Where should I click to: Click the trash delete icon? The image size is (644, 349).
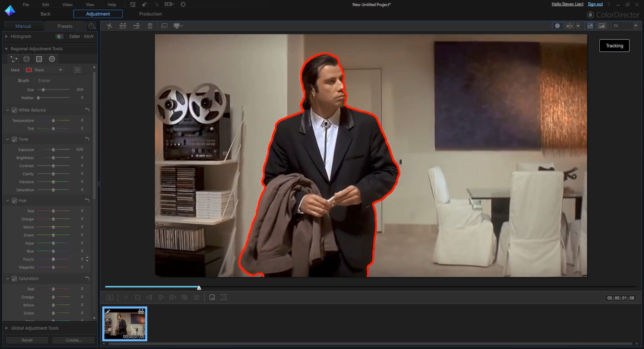[150, 26]
